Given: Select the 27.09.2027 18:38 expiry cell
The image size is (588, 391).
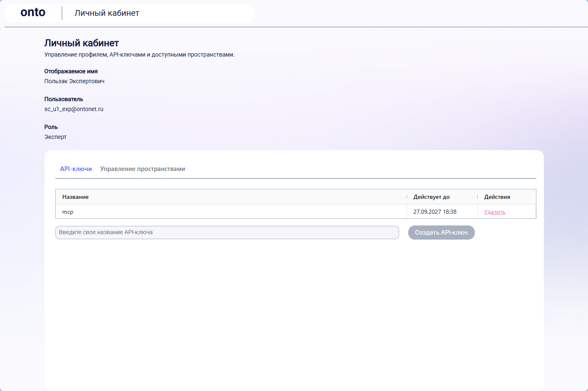Looking at the screenshot, I should pyautogui.click(x=442, y=212).
